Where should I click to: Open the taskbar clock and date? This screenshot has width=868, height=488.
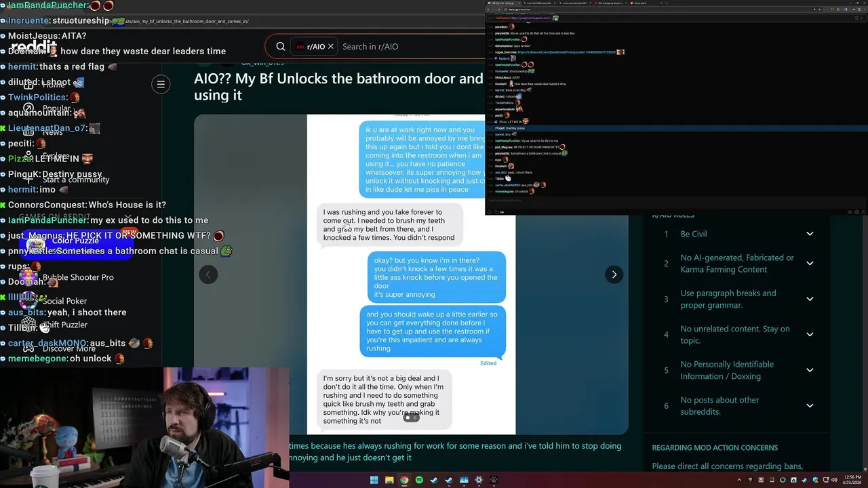coord(852,480)
